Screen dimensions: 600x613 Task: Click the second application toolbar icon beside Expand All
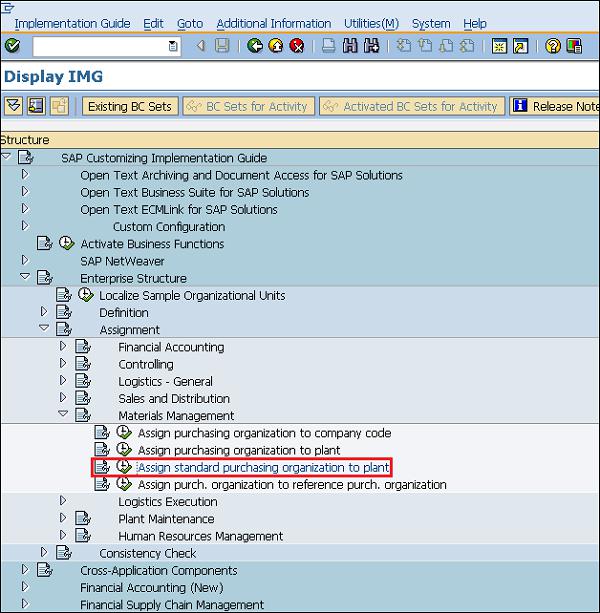(36, 106)
